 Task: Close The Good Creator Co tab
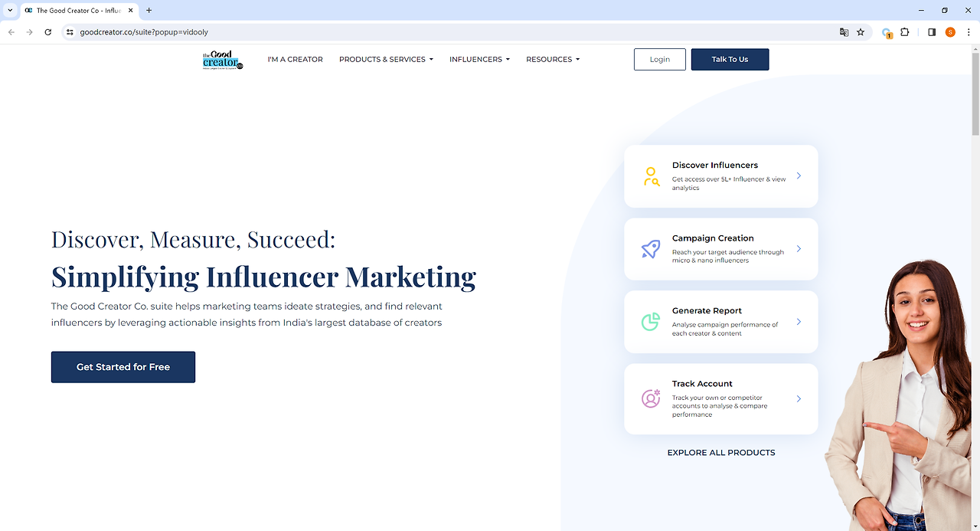click(131, 11)
